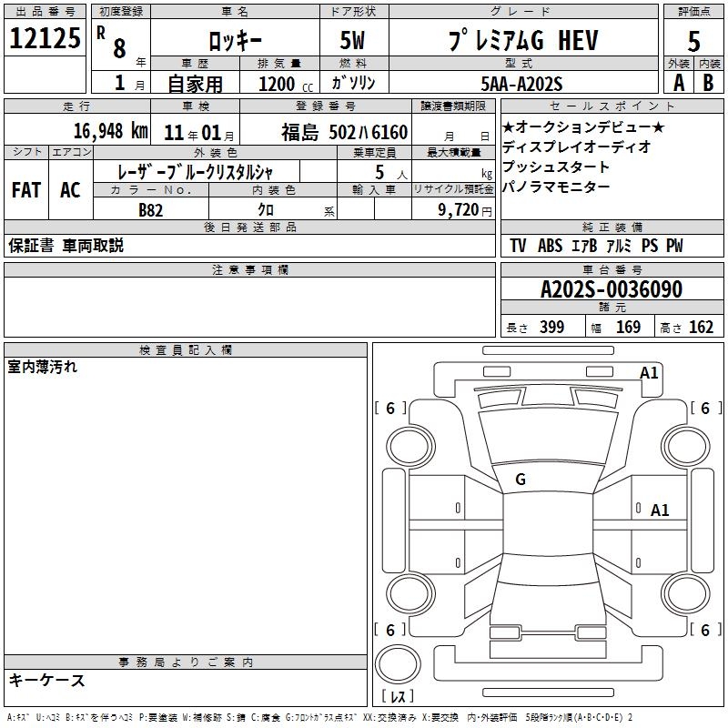
Task: Click the shift type FAT
Action: click(x=26, y=190)
